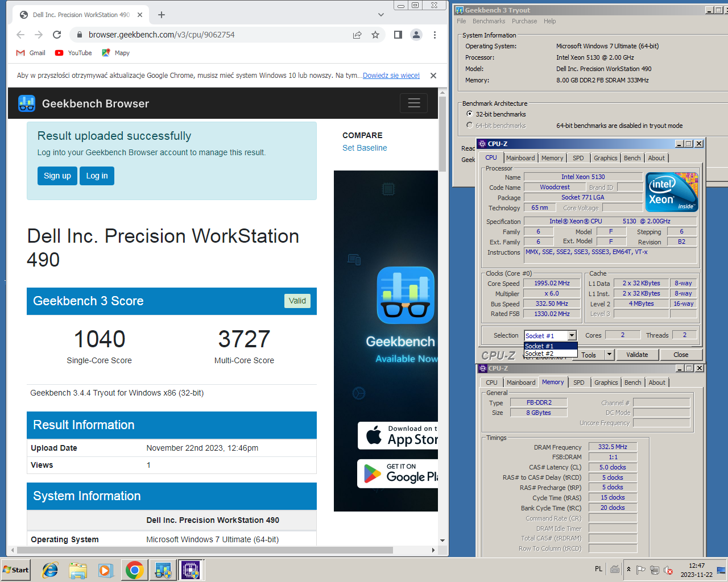Open Selection socket dropdown arrow

click(x=572, y=335)
